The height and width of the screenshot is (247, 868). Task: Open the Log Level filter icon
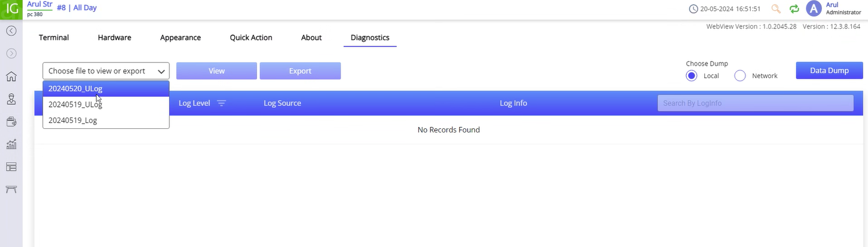pos(221,103)
